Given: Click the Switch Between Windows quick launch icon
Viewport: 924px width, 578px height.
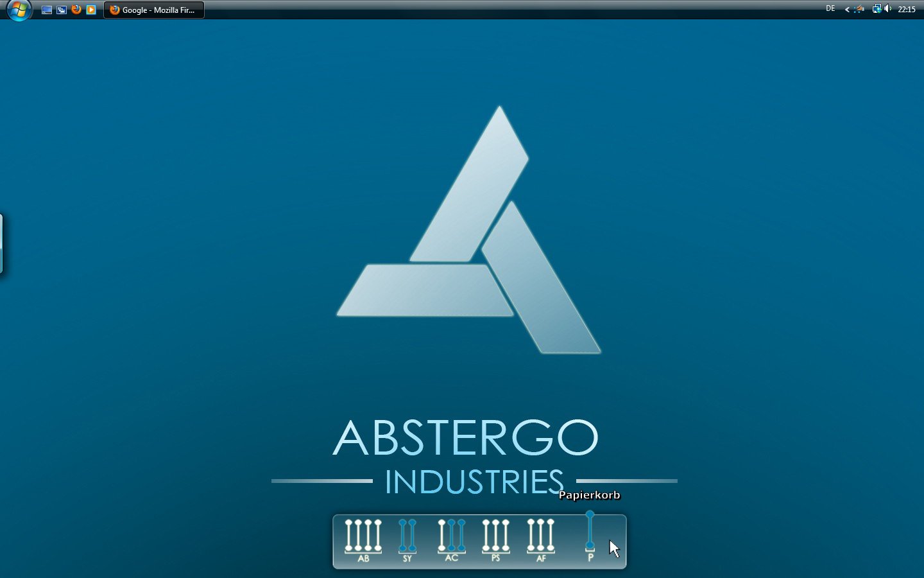Looking at the screenshot, I should click(x=62, y=10).
